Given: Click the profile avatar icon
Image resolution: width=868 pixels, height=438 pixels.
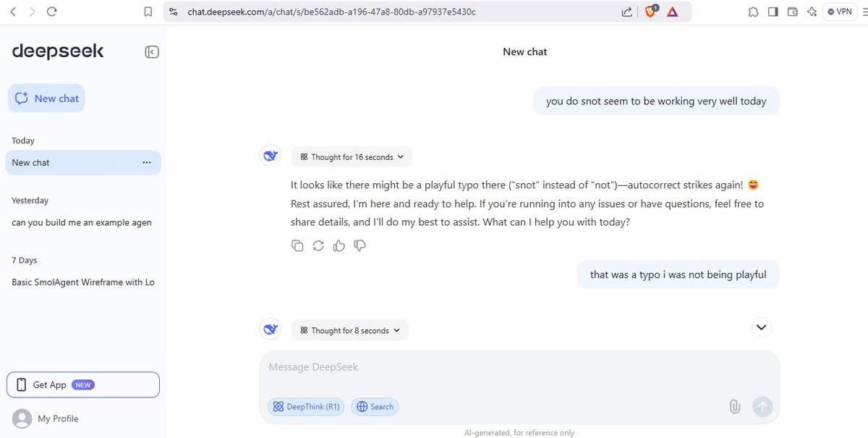Looking at the screenshot, I should [22, 418].
